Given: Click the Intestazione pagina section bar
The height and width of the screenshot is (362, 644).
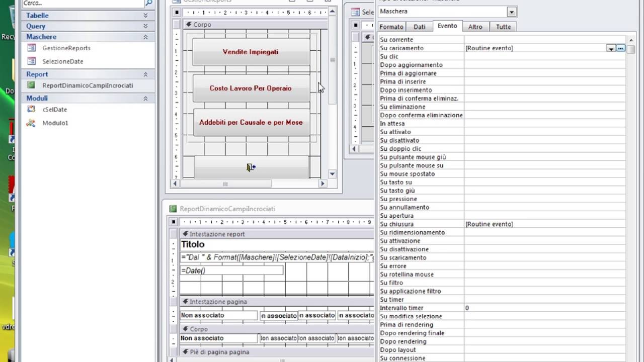Looking at the screenshot, I should tap(276, 302).
